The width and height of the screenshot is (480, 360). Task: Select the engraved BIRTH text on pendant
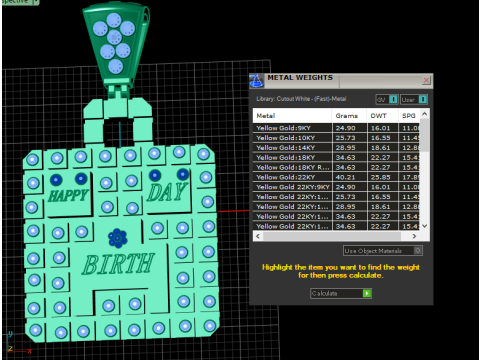click(x=118, y=264)
